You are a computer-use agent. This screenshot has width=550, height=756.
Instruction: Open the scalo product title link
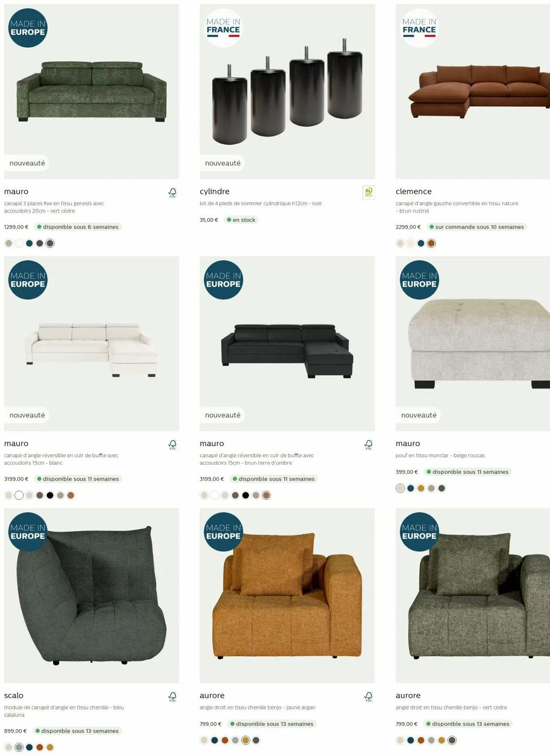(14, 696)
